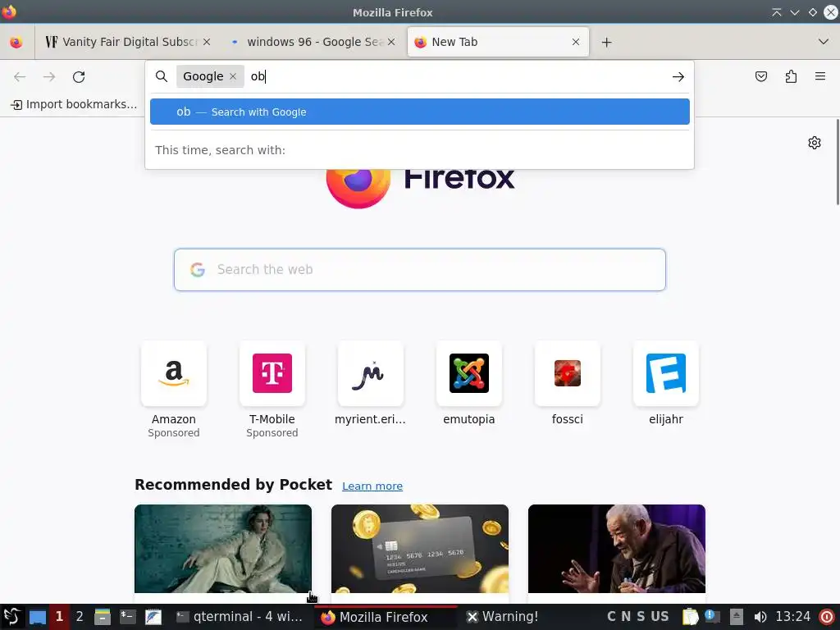The image size is (840, 630).
Task: Click the Search the web box
Action: click(419, 269)
